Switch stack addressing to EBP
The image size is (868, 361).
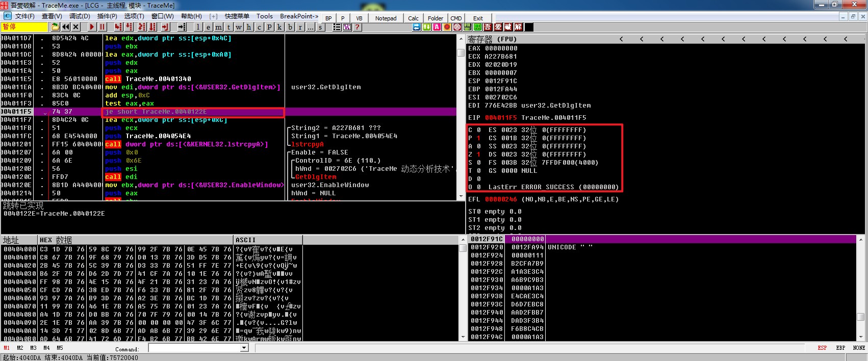tap(840, 348)
